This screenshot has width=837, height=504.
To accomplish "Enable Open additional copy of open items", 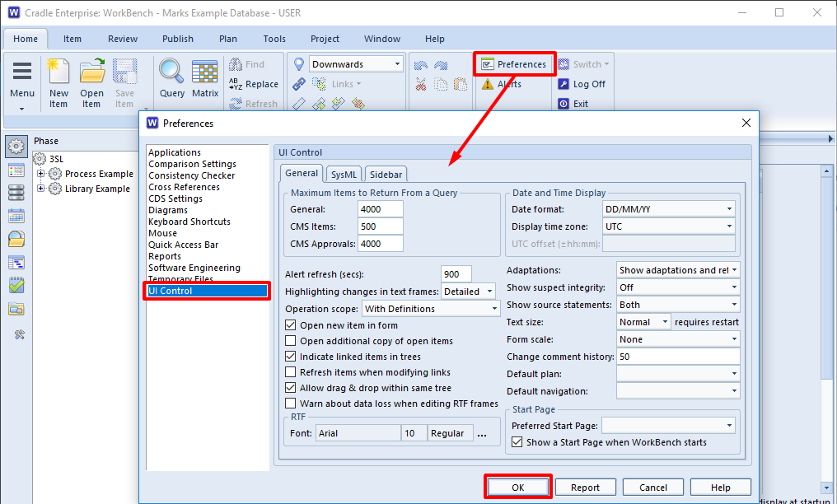I will pyautogui.click(x=290, y=340).
